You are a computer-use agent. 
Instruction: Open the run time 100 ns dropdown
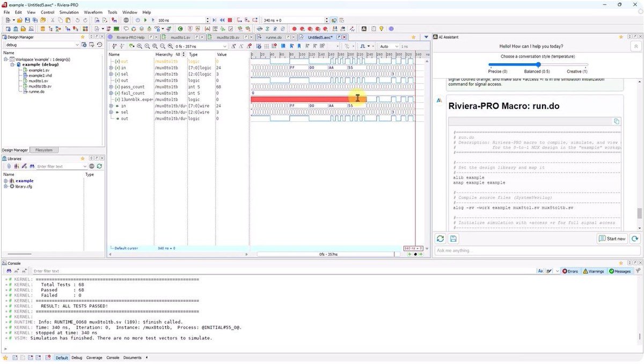[x=207, y=20]
